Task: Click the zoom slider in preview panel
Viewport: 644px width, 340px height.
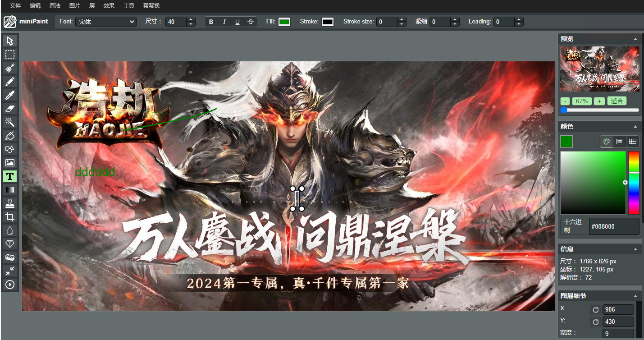Action: 600,110
